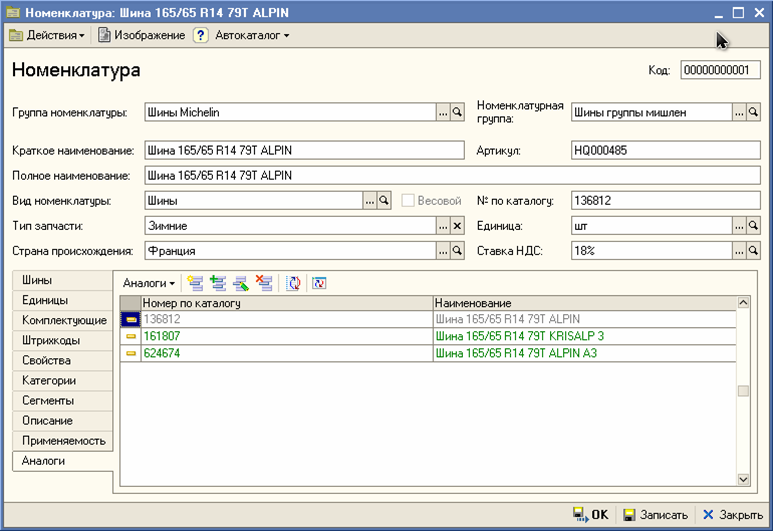Switch to the Категории tab
This screenshot has height=531, width=773.
pos(63,381)
